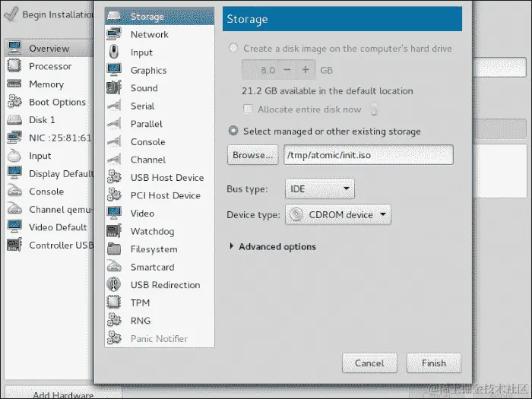The width and height of the screenshot is (532, 399).
Task: Open the Bus type IDE dropdown
Action: (x=320, y=188)
